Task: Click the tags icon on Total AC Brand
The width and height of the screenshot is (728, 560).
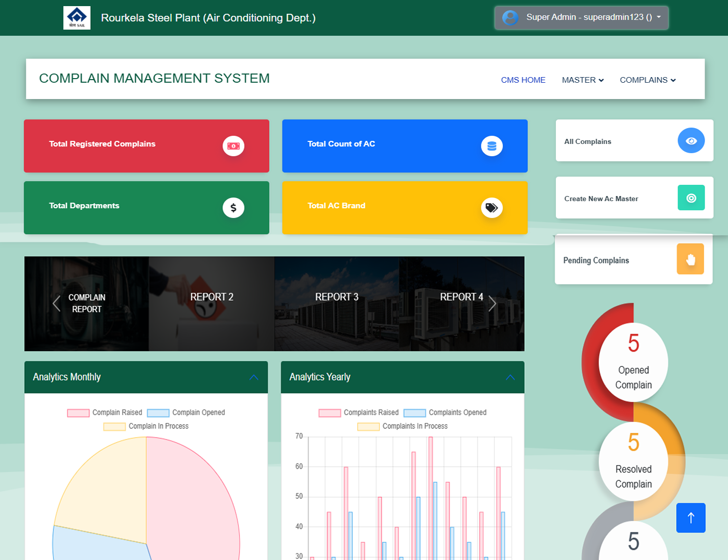Action: pyautogui.click(x=492, y=208)
